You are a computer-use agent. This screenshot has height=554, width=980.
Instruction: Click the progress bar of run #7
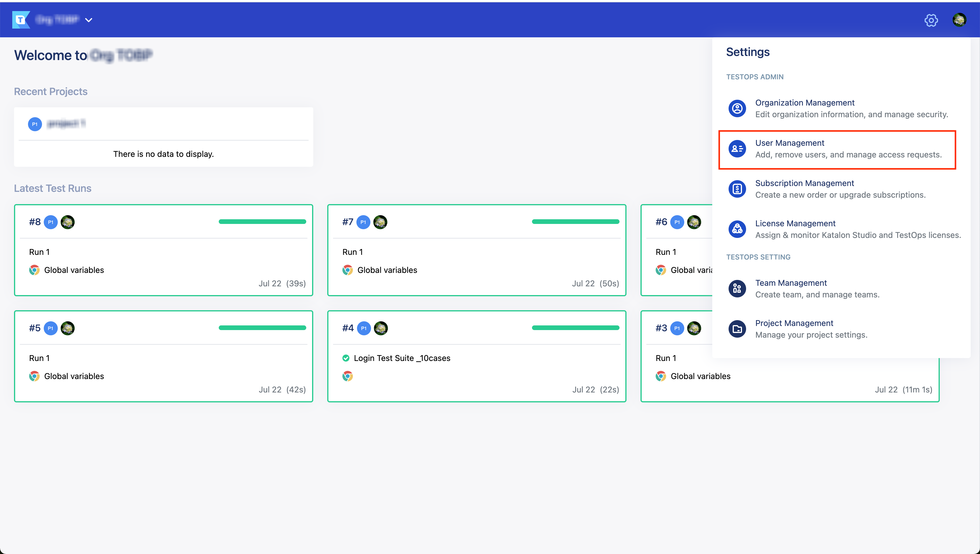(575, 222)
